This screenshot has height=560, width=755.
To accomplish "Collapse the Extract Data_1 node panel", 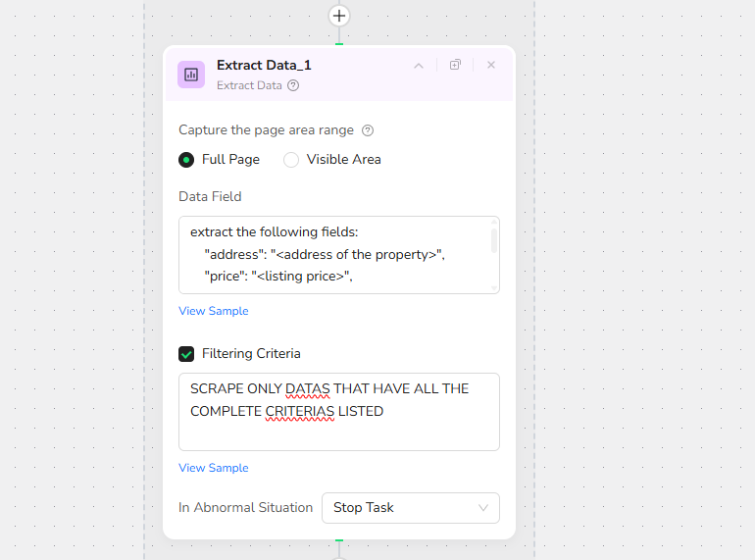I will click(419, 66).
